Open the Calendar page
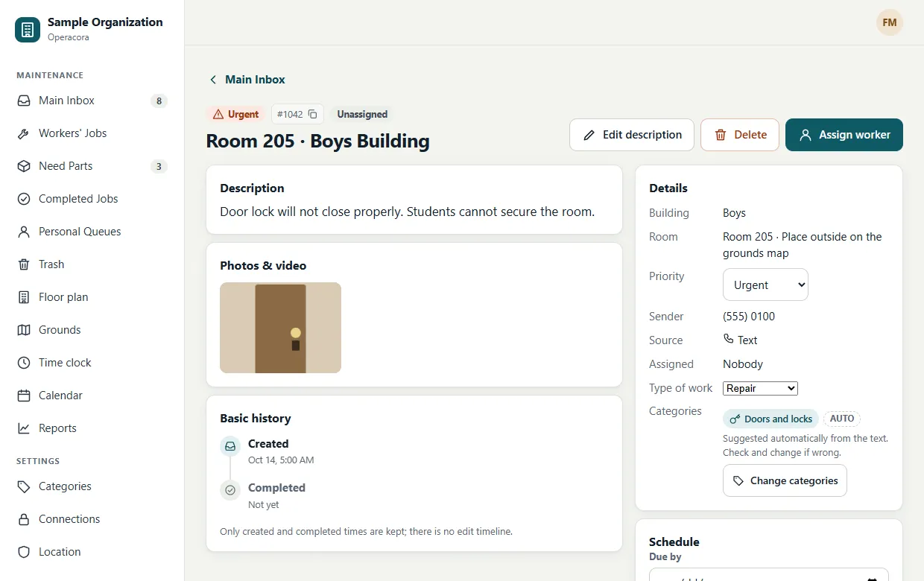 pyautogui.click(x=92, y=396)
